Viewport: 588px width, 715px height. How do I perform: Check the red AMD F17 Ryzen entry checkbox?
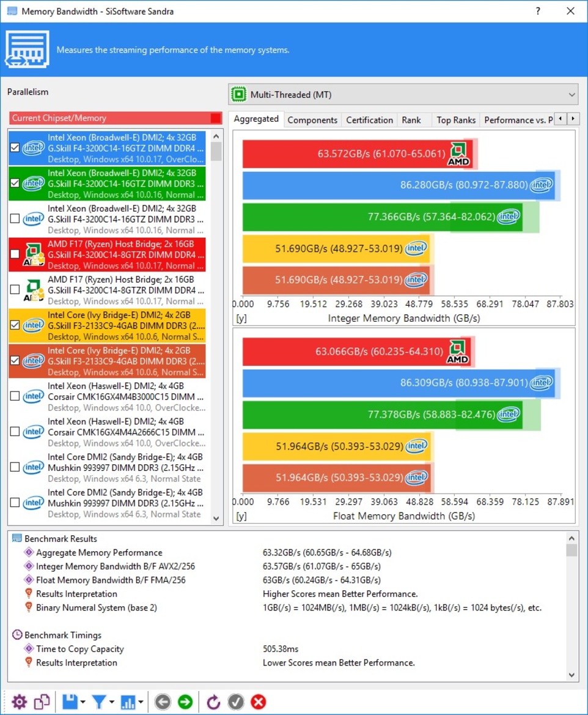coord(15,254)
